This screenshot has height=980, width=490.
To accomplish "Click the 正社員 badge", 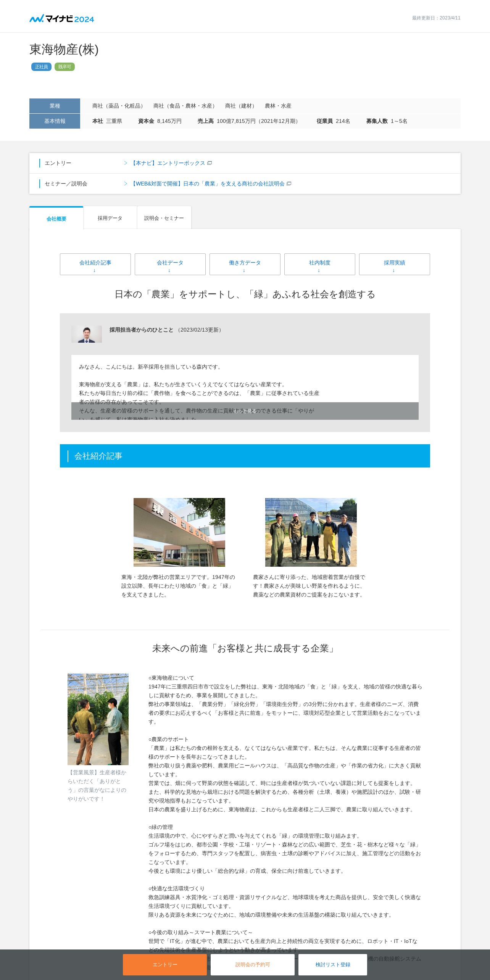I will 41,67.
